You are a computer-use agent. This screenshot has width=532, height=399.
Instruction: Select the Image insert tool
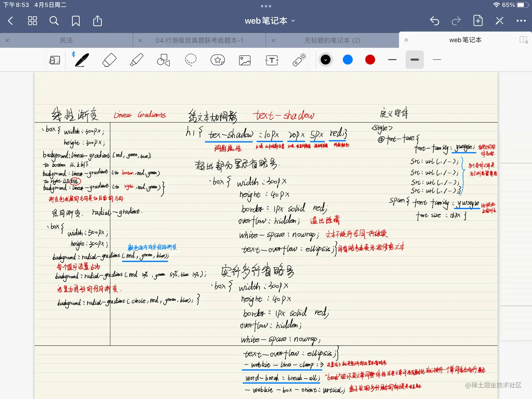pyautogui.click(x=245, y=60)
